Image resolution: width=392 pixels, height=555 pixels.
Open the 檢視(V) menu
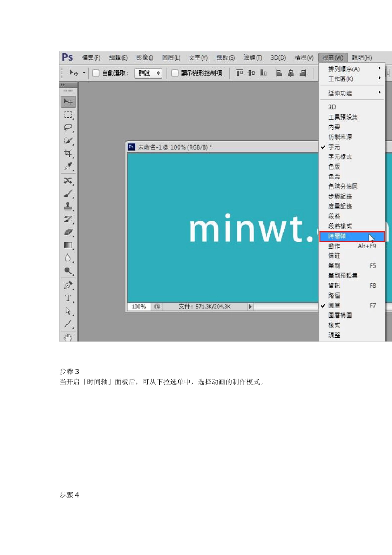point(304,58)
